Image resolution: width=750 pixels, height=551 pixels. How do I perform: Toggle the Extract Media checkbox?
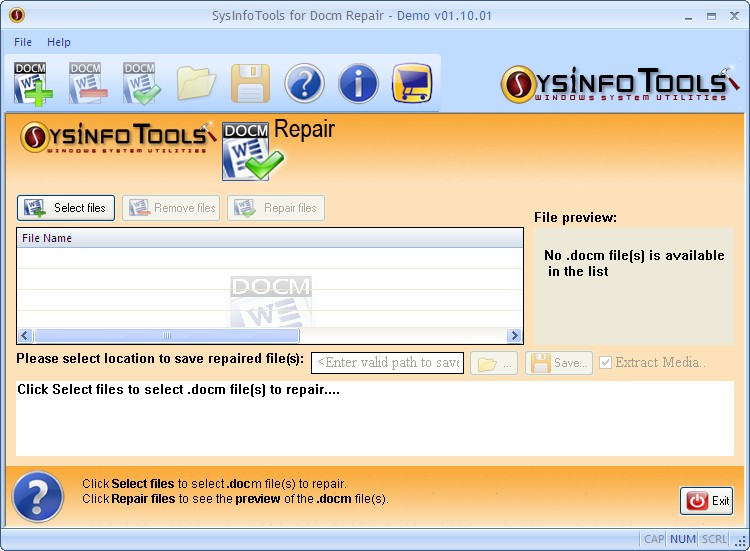tap(605, 362)
